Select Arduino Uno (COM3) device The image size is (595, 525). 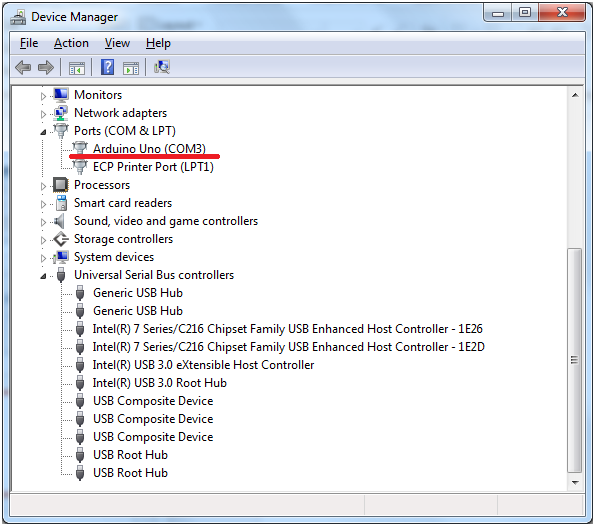tap(150, 149)
